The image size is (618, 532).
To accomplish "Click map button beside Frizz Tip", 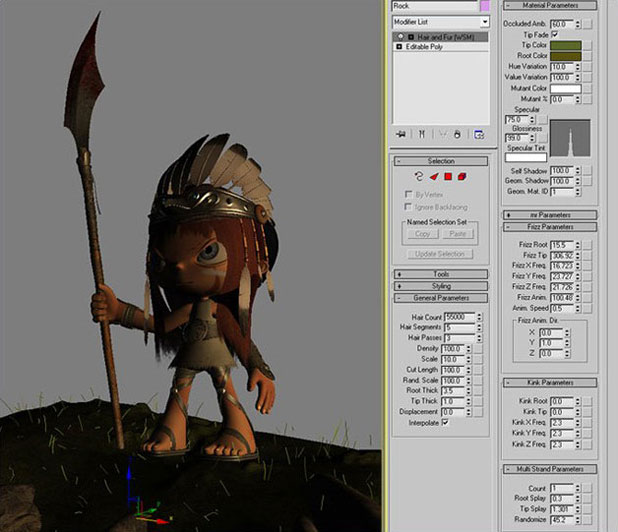I will coord(587,255).
